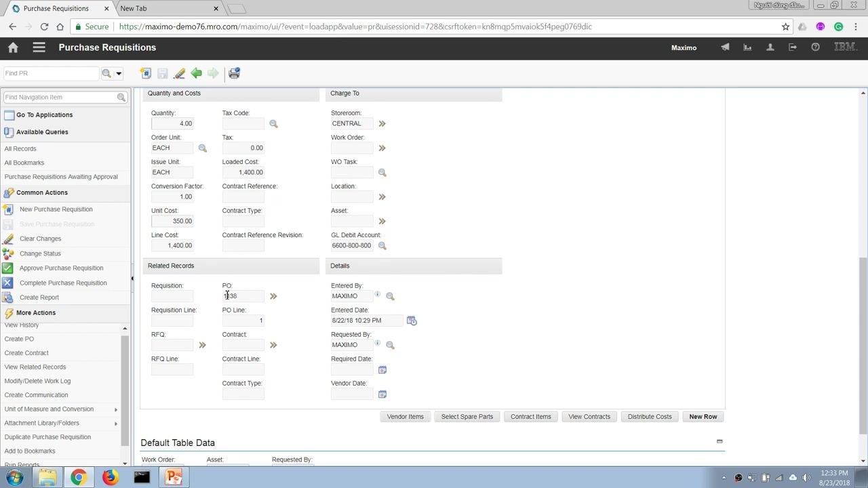
Task: Open Chrome from Windows taskbar
Action: coord(79,477)
